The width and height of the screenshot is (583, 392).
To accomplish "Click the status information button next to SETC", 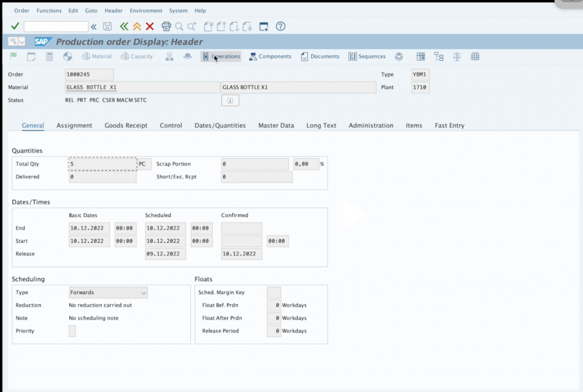I will [x=231, y=100].
